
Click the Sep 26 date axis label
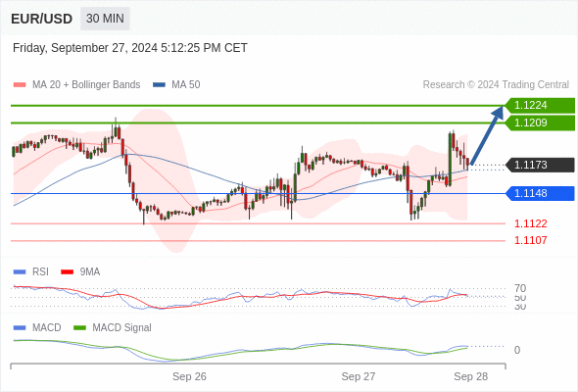[x=189, y=376]
